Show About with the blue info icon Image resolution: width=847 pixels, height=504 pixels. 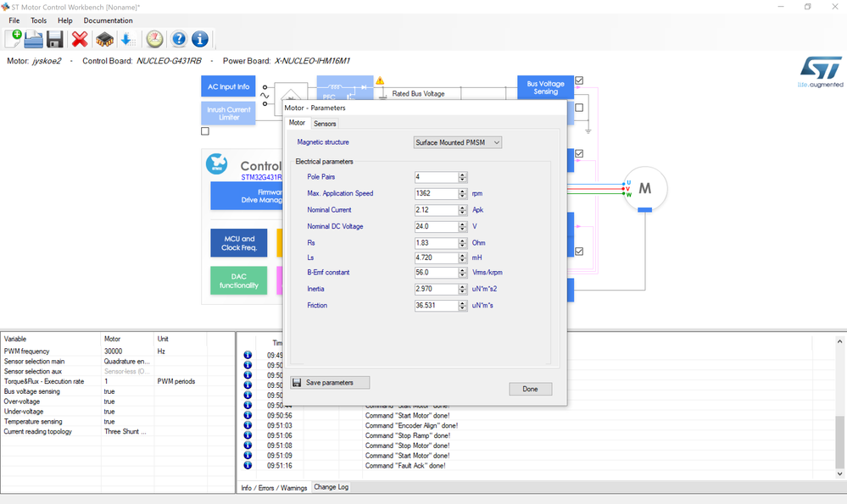pyautogui.click(x=200, y=39)
